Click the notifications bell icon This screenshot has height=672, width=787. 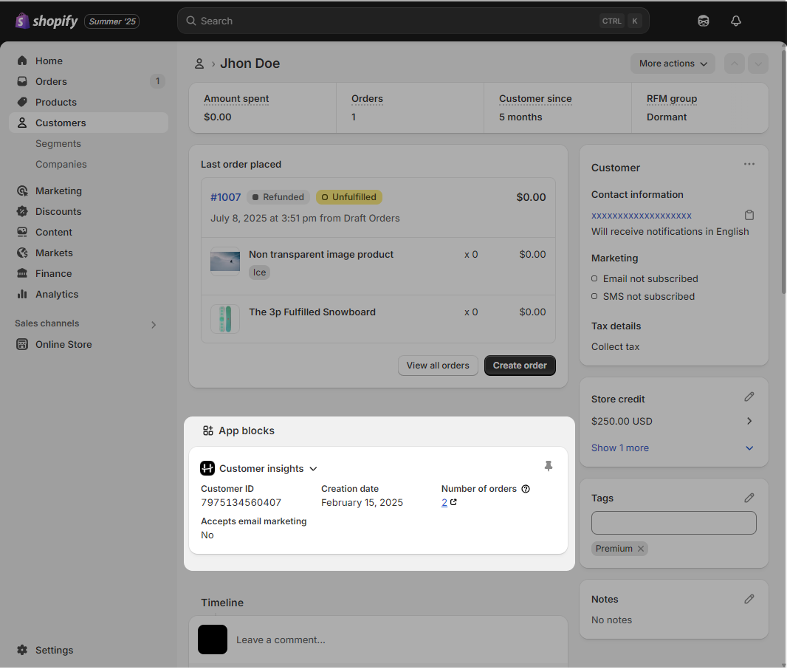(735, 21)
